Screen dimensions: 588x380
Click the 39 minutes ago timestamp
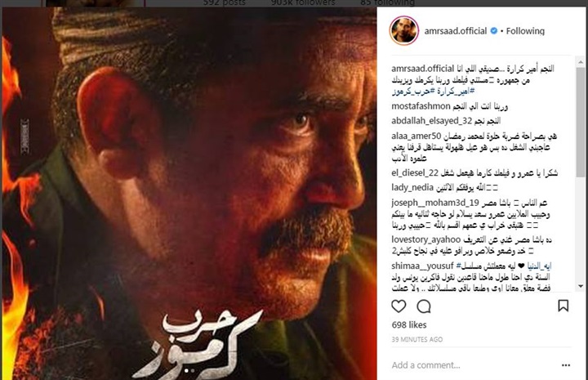click(x=417, y=339)
